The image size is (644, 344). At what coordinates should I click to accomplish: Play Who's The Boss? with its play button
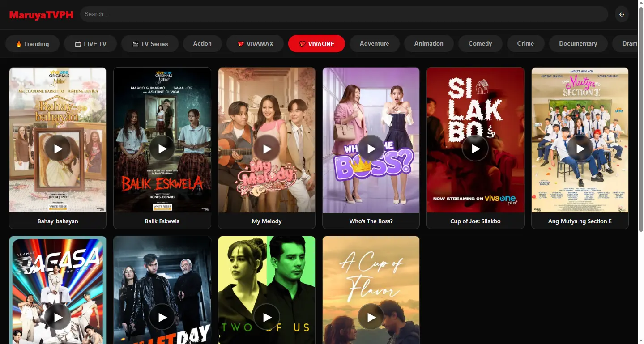click(x=371, y=148)
